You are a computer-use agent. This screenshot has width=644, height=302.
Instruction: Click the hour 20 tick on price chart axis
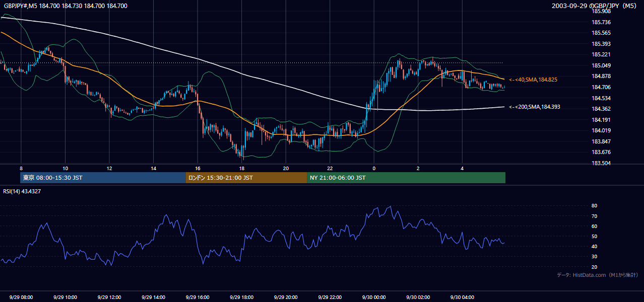tap(286, 168)
